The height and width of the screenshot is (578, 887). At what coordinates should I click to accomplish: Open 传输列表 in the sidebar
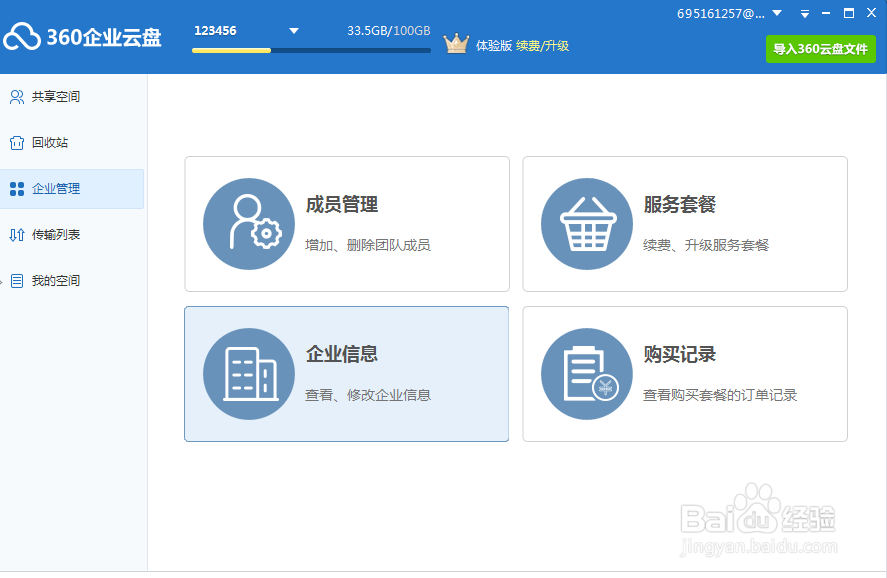(72, 235)
